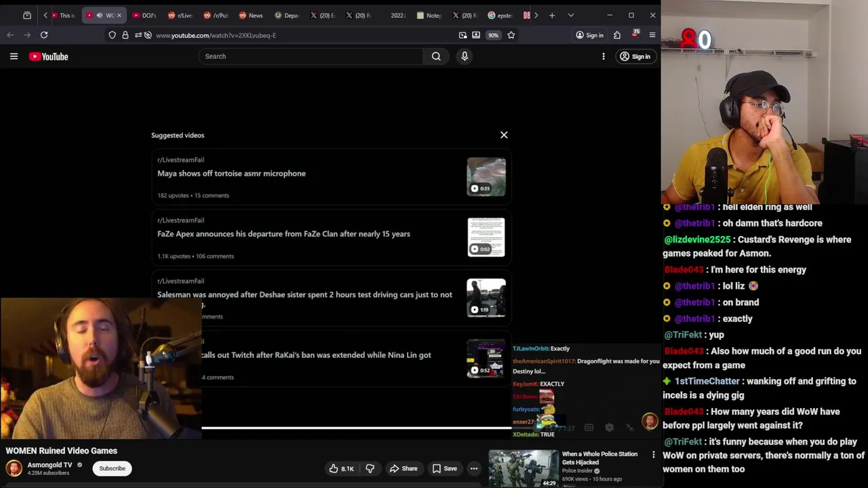Open the site permissions icon in address bar
868x488 pixels.
tap(138, 35)
